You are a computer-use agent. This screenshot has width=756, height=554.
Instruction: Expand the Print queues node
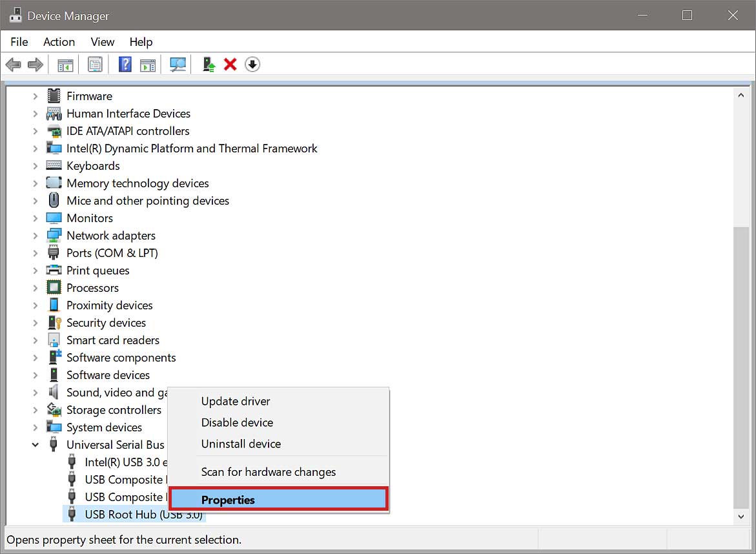(x=36, y=270)
